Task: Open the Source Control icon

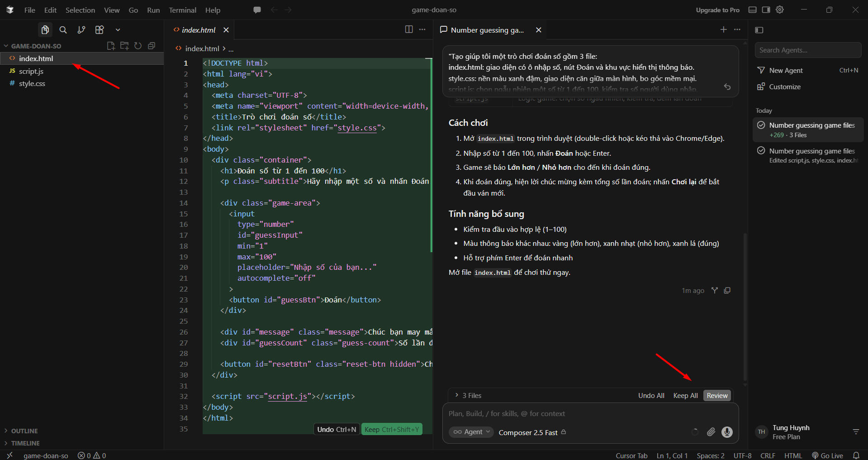Action: [81, 30]
